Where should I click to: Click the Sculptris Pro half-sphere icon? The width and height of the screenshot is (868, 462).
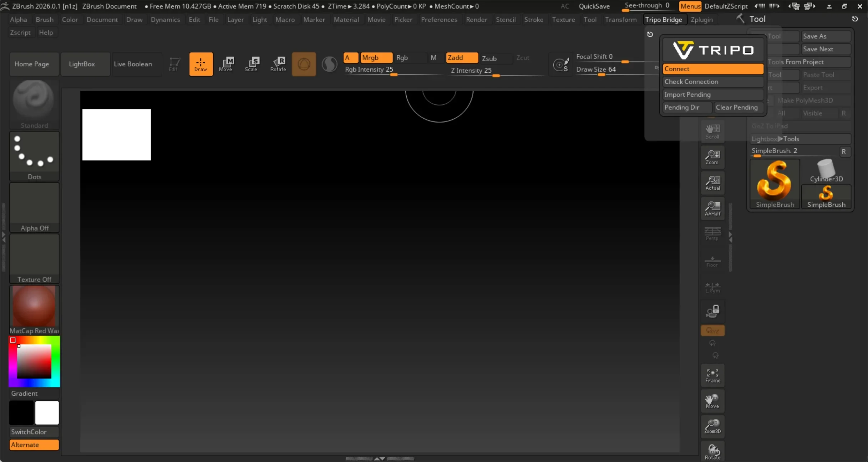329,64
